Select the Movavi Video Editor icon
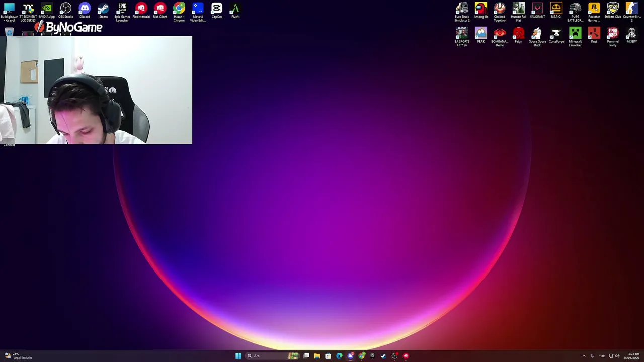 click(x=198, y=12)
